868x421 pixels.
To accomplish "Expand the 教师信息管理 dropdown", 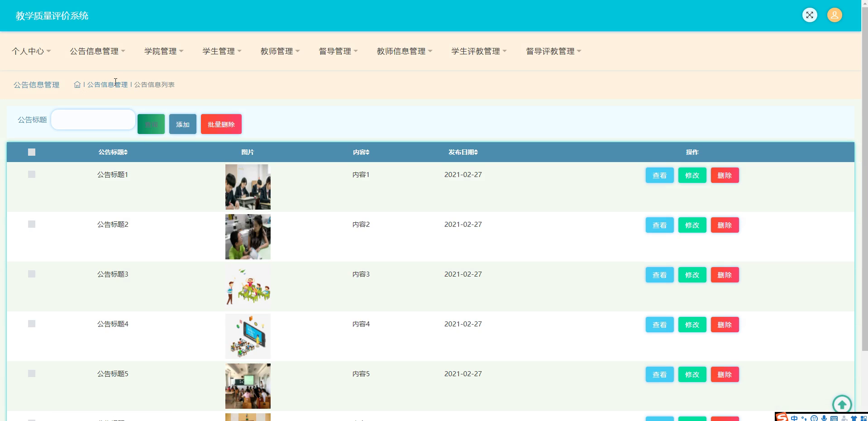I will 405,51.
